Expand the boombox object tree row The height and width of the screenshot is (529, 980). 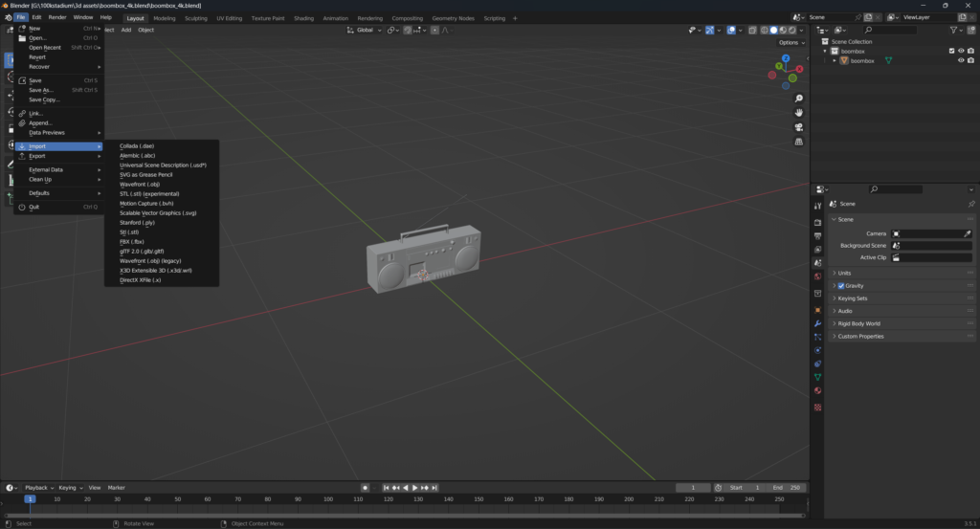coord(835,60)
